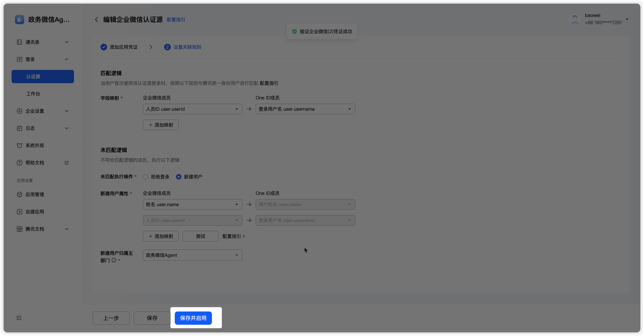This screenshot has width=644, height=336.
Task: Select the 拒绝登录 radio option
Action: tap(146, 177)
